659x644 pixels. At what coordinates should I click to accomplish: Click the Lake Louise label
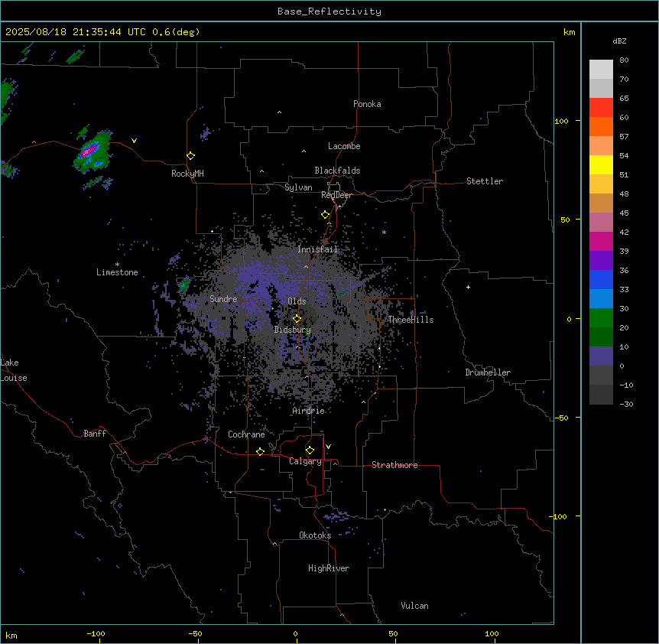[14, 370]
